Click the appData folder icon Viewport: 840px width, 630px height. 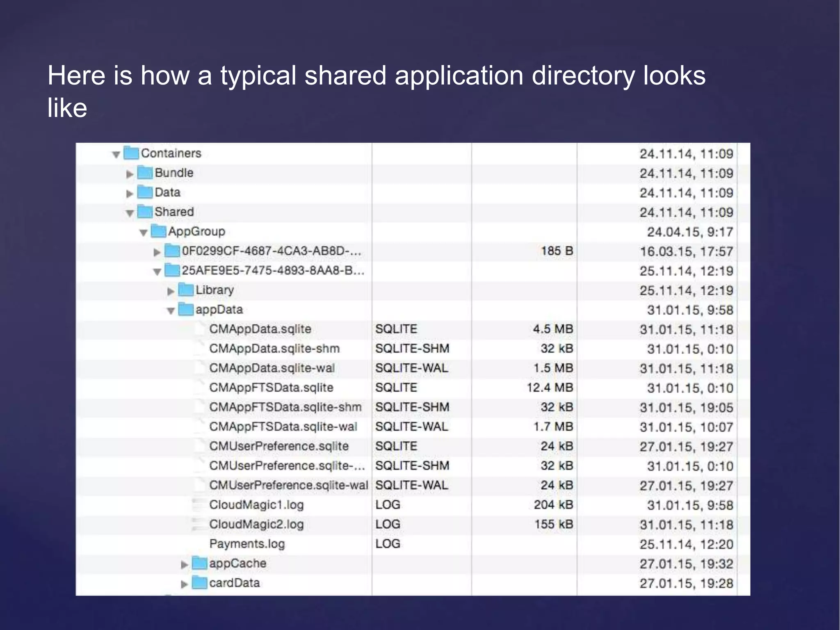[186, 309]
